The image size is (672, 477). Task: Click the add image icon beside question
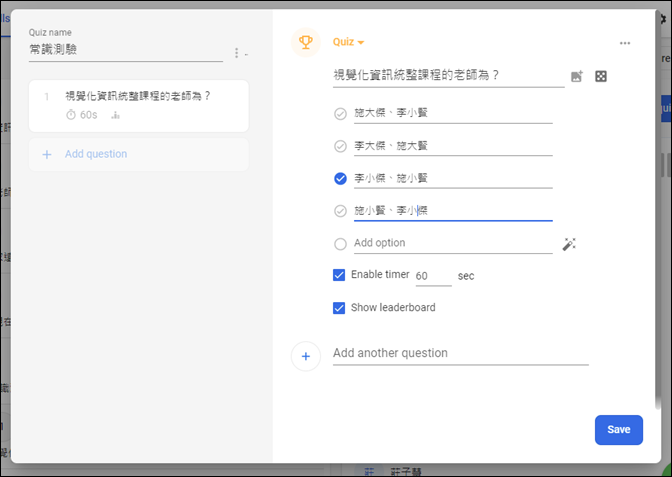tap(577, 76)
